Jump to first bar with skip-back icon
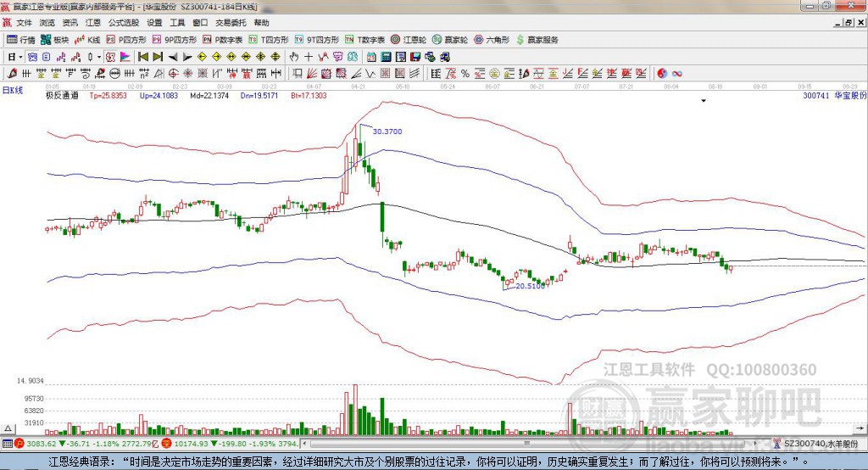This screenshot has height=470, width=868. (x=143, y=57)
